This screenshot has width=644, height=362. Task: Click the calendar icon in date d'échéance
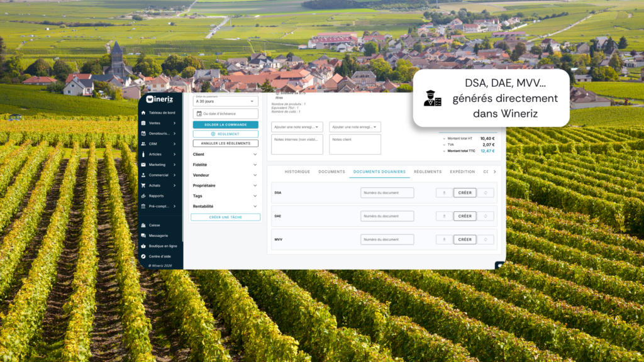click(x=199, y=114)
